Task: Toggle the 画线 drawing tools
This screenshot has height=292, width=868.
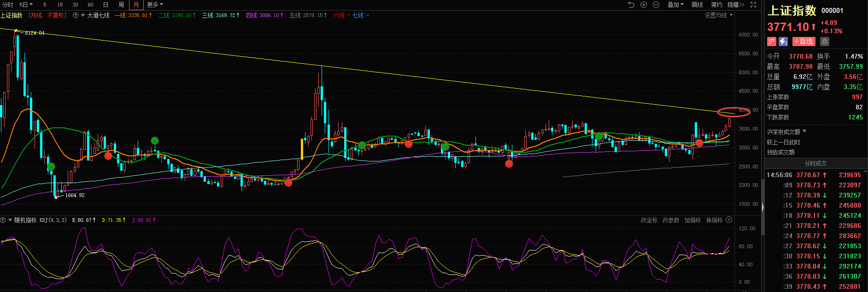Action: (x=697, y=5)
